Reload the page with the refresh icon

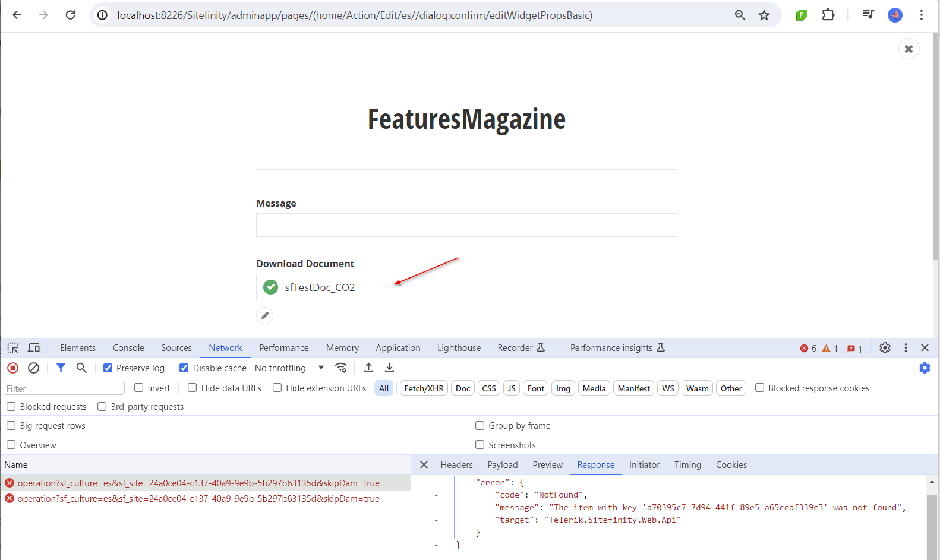coord(70,15)
